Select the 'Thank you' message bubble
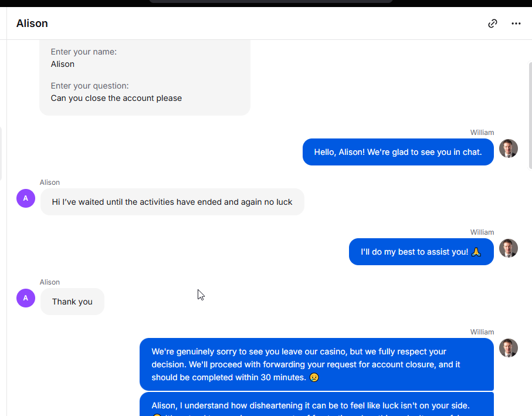532x416 pixels. point(72,302)
